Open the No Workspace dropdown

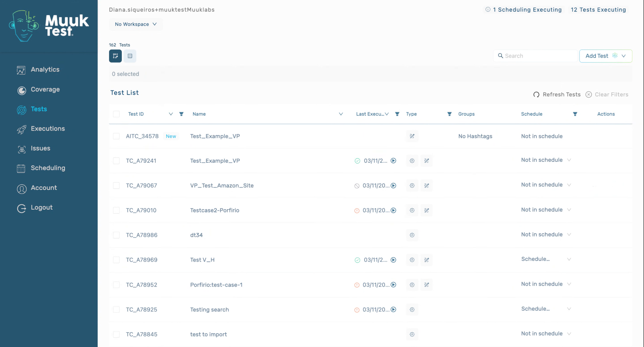click(136, 24)
